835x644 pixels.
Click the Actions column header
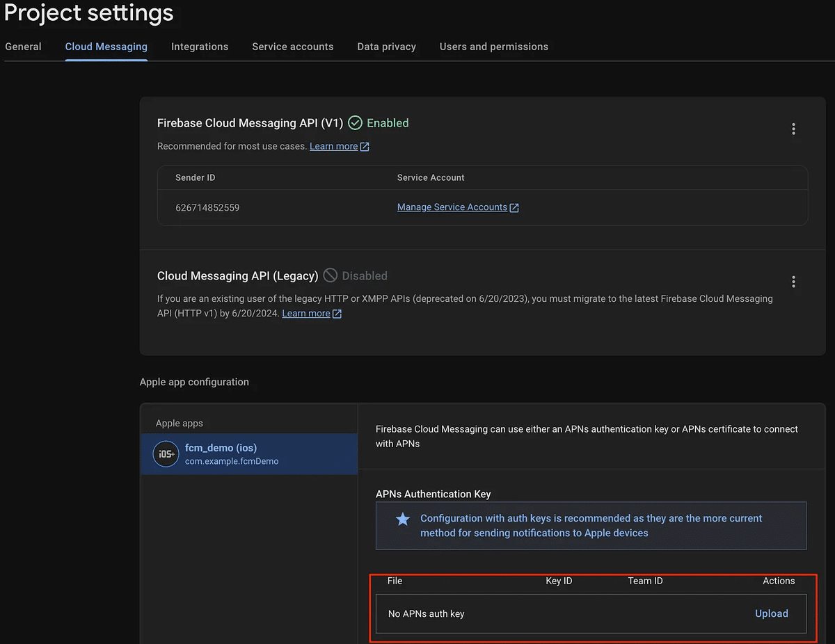click(x=779, y=581)
